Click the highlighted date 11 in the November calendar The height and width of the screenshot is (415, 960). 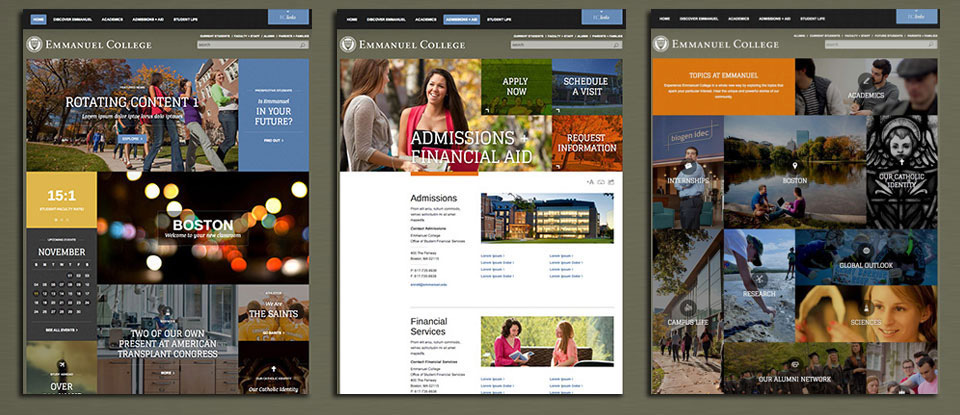point(37,294)
